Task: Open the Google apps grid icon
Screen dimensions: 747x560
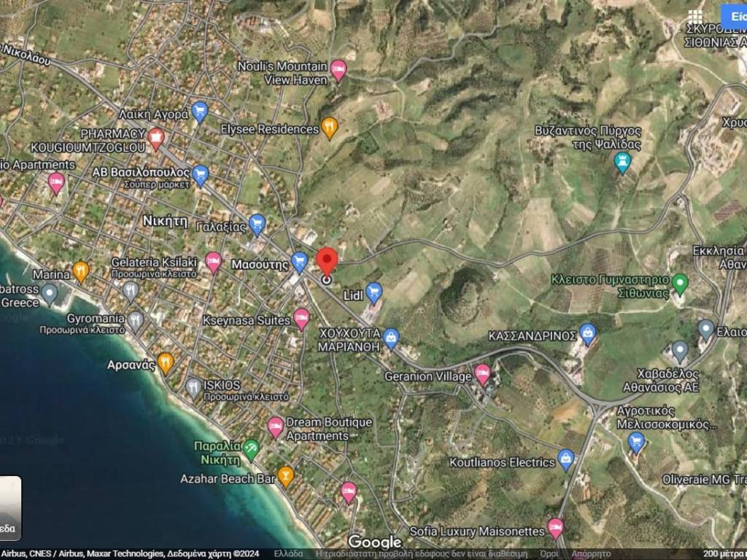Action: pos(695,17)
